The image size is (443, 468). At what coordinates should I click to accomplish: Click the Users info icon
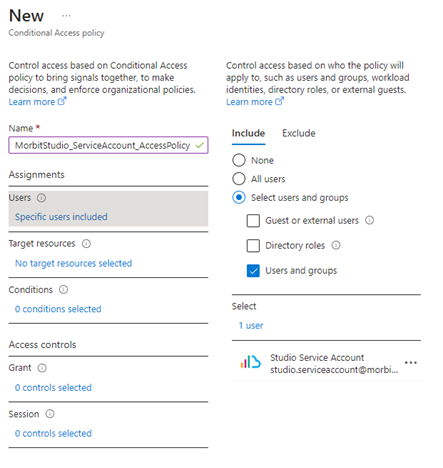coord(41,198)
